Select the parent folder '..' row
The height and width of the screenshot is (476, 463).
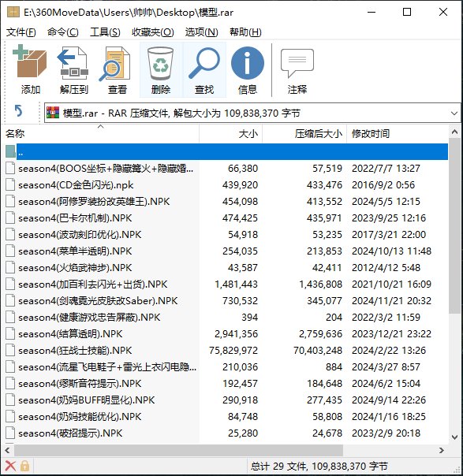click(226, 152)
